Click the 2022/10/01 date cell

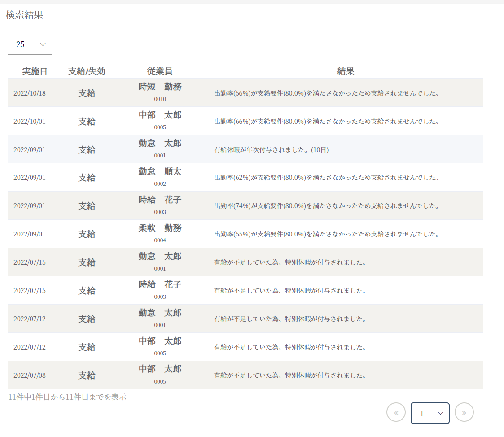pyautogui.click(x=30, y=122)
